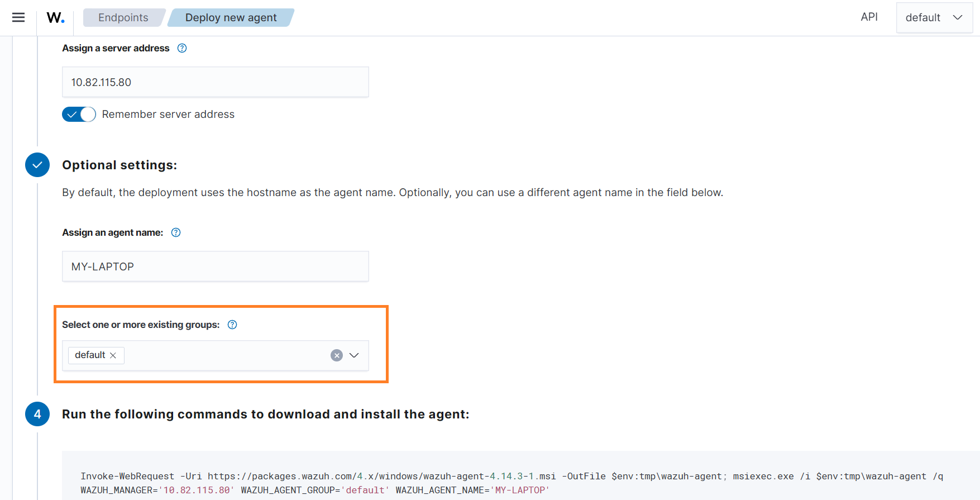Expand the existing groups dropdown list
This screenshot has width=980, height=500.
(354, 355)
